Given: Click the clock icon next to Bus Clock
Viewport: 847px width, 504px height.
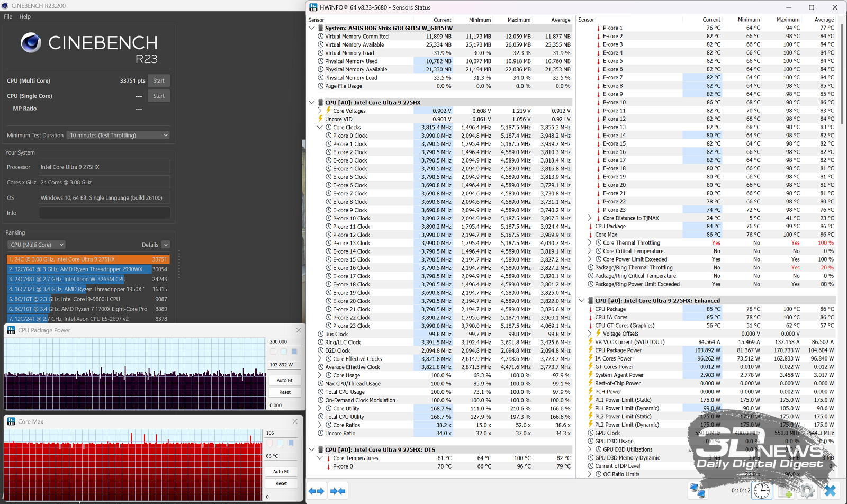Looking at the screenshot, I should click(x=320, y=334).
